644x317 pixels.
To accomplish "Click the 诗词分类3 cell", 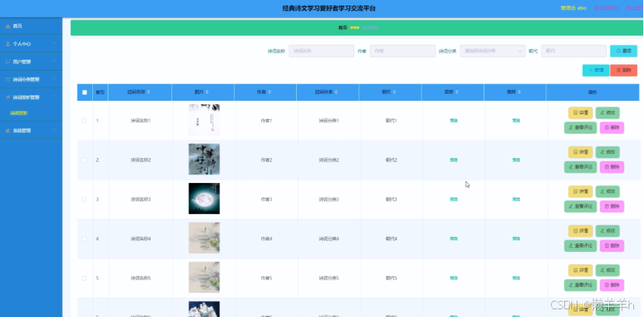I will (329, 199).
